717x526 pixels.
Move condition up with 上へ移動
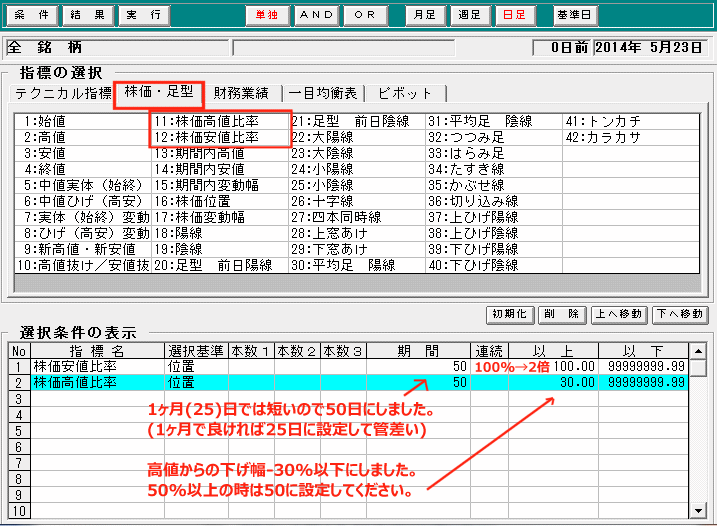[x=617, y=314]
